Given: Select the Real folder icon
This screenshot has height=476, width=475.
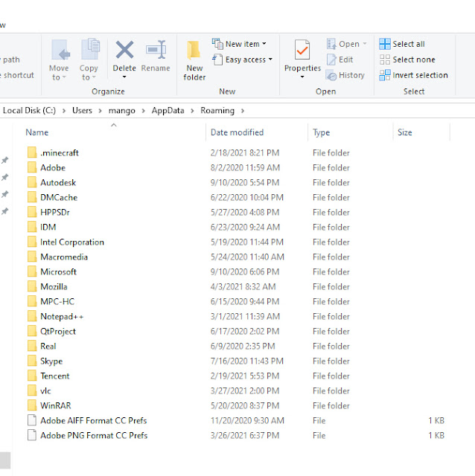Looking at the screenshot, I should (32, 346).
